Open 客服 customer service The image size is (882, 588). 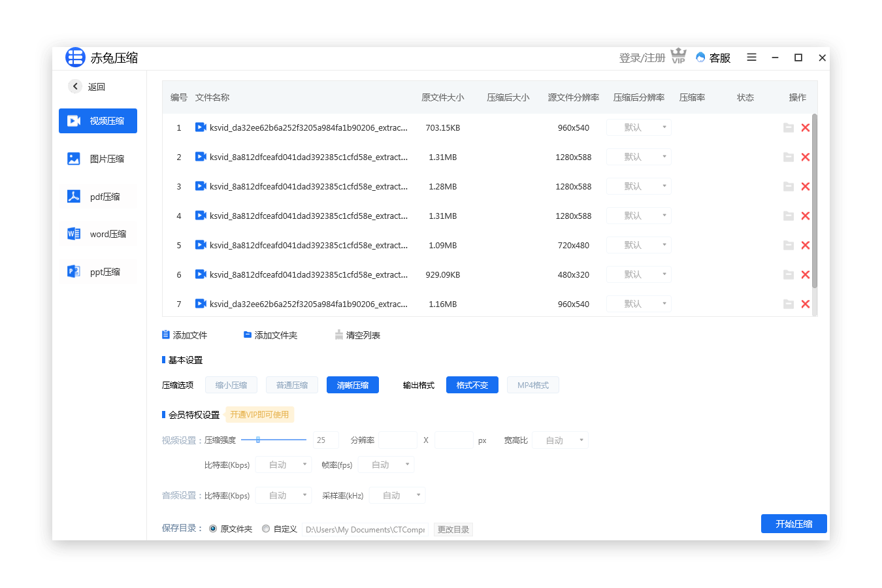713,57
